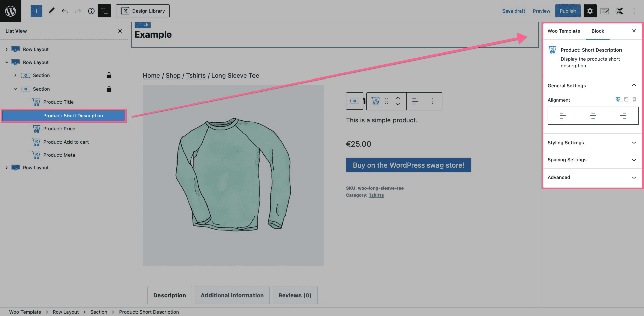Switch to the Woo Template tab
Screen dimensions: 644x316
click(x=564, y=31)
